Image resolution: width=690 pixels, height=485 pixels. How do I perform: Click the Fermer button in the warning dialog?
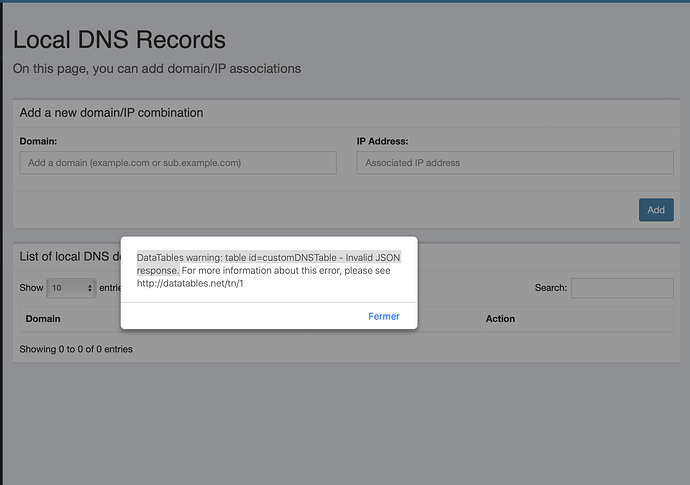pos(384,316)
